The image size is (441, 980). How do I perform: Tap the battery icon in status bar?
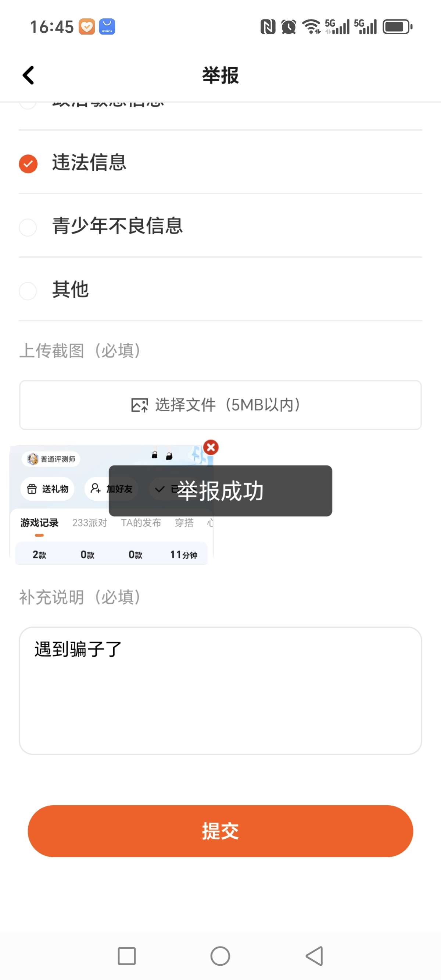click(x=397, y=27)
